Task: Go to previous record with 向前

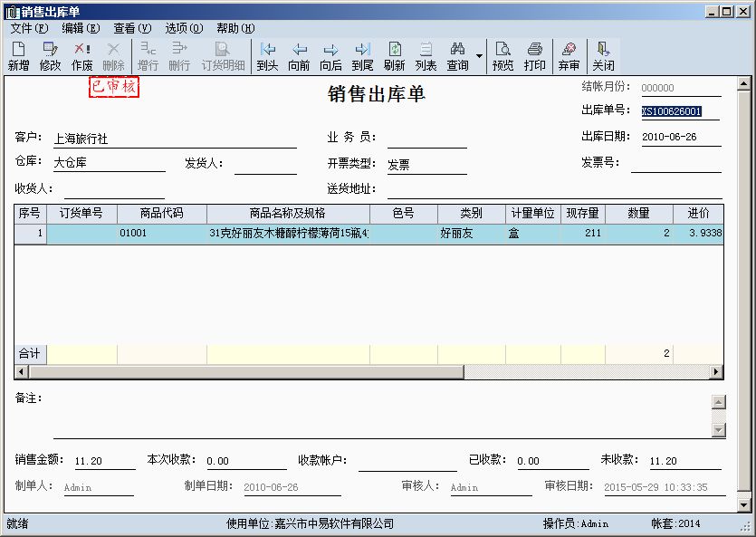Action: [x=299, y=56]
